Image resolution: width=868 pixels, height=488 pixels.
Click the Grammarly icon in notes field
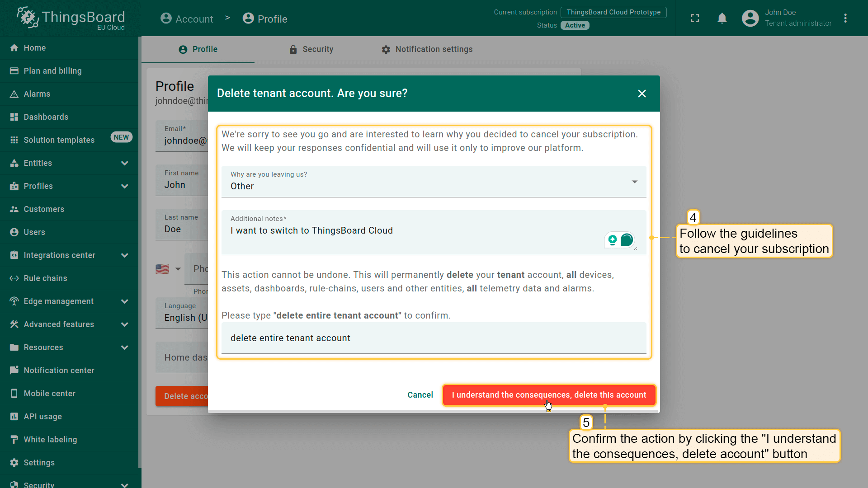coord(627,240)
